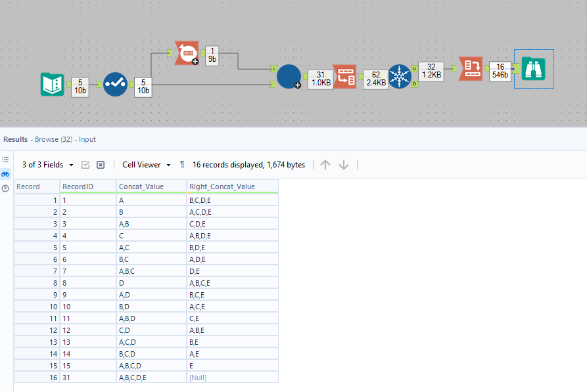Viewport: 587px width, 392px height.
Task: Click the 'Input' link in the breadcrumb
Action: tap(88, 139)
